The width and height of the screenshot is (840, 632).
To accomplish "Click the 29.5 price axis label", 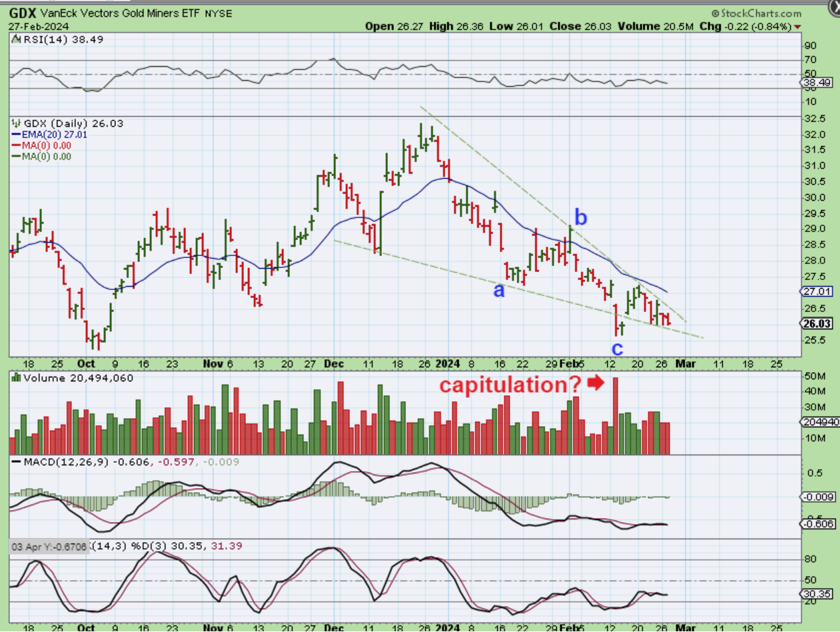I will coord(816,213).
